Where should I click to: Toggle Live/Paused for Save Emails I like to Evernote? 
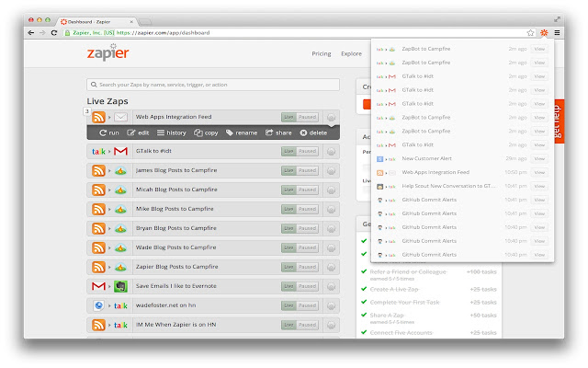point(300,286)
